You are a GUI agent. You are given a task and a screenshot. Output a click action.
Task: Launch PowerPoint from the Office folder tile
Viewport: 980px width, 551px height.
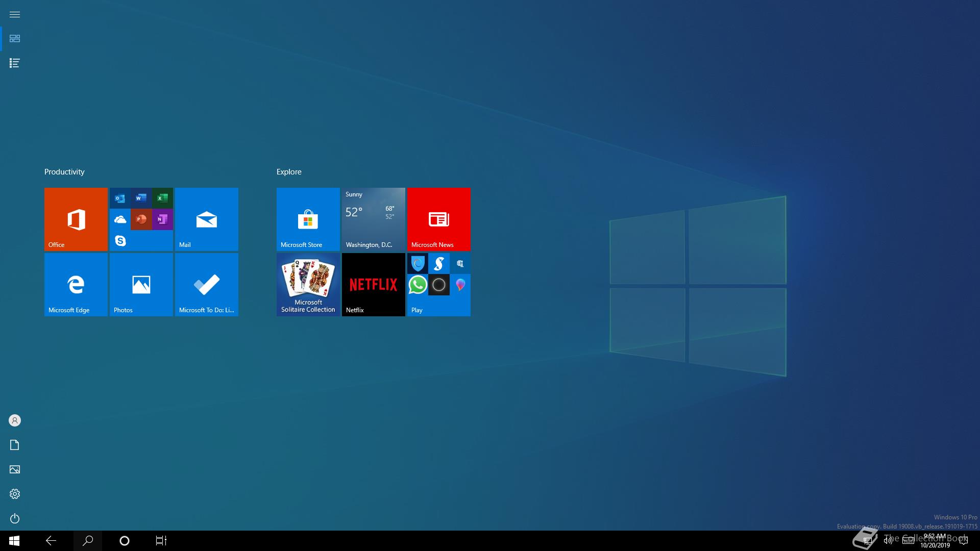point(141,219)
